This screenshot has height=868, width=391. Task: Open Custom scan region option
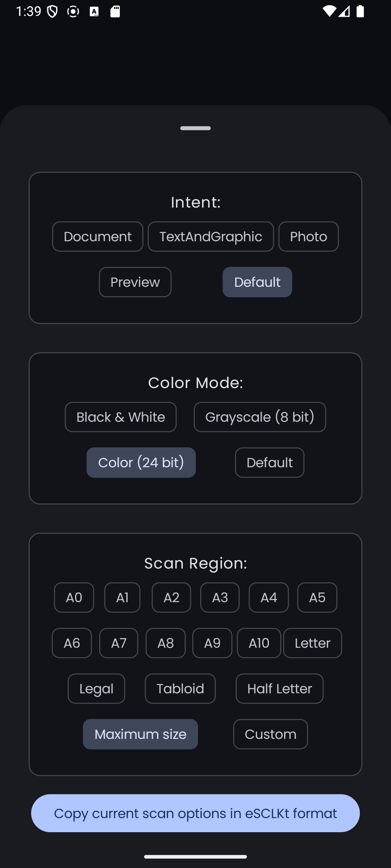(x=270, y=734)
